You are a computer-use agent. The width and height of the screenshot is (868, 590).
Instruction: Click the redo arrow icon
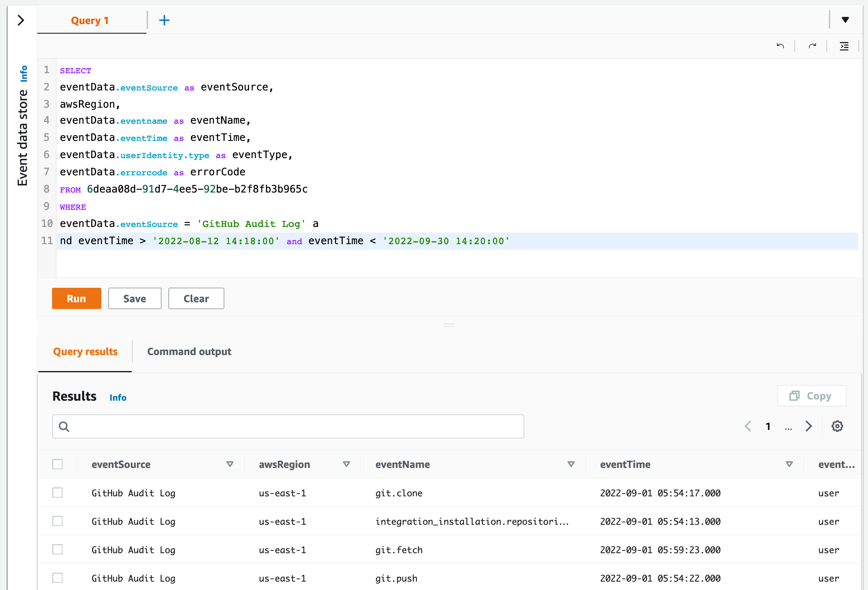point(812,46)
